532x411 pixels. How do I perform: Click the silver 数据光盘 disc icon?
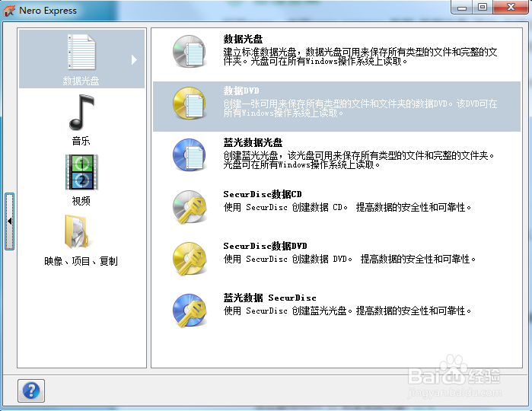190,51
